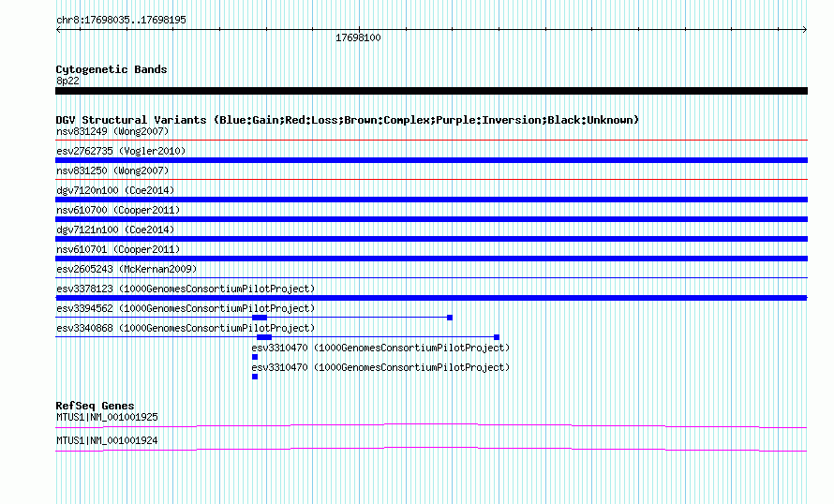Open the lower esv3310470 variant label

point(380,367)
